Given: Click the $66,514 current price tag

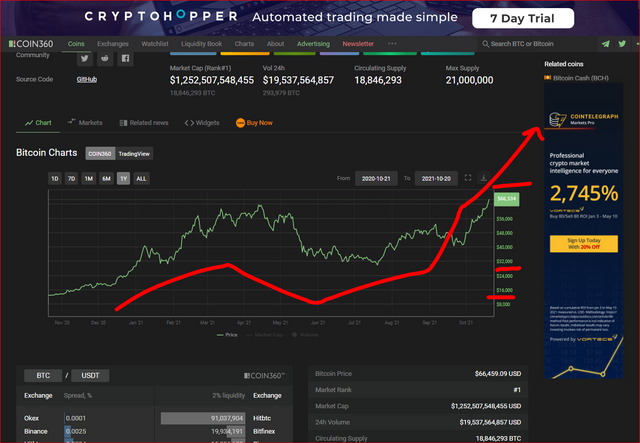Looking at the screenshot, I should [507, 199].
